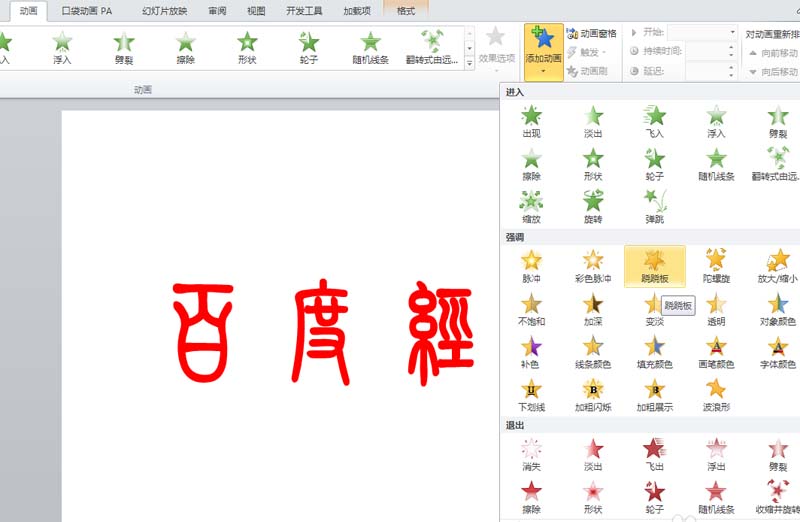The width and height of the screenshot is (800, 522).
Task: Select the 不饱和 emphasis effect
Action: [x=531, y=310]
